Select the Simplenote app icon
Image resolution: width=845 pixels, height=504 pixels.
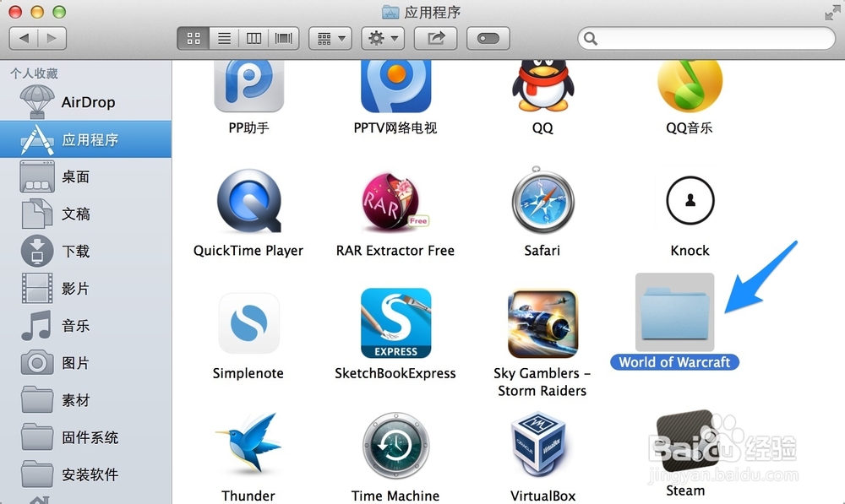[248, 323]
